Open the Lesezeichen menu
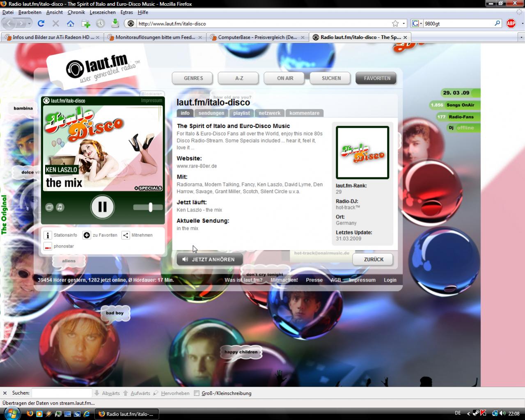 pyautogui.click(x=103, y=12)
